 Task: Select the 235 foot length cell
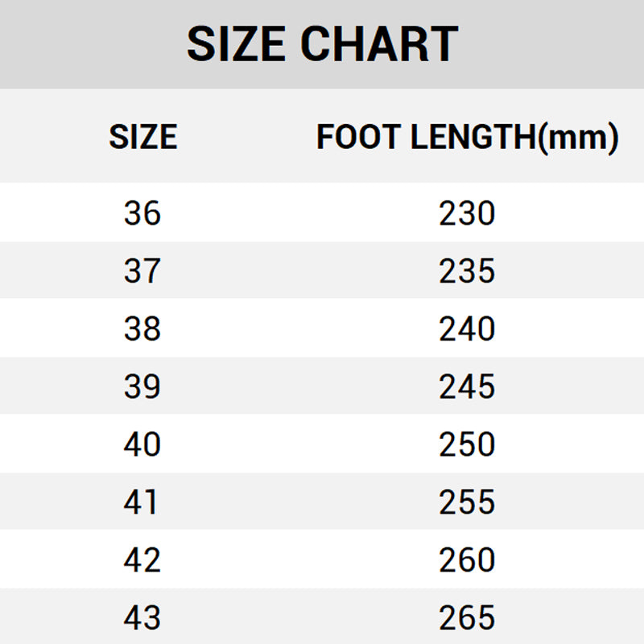467,271
